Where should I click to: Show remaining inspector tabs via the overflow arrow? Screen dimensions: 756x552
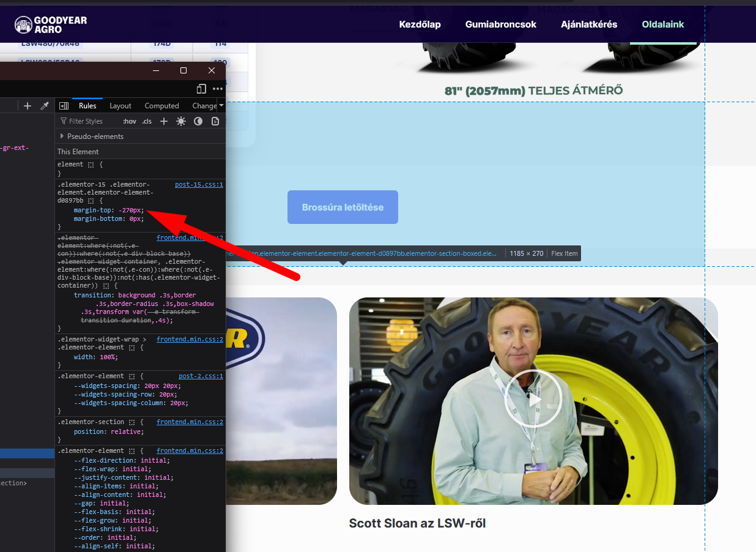click(221, 105)
